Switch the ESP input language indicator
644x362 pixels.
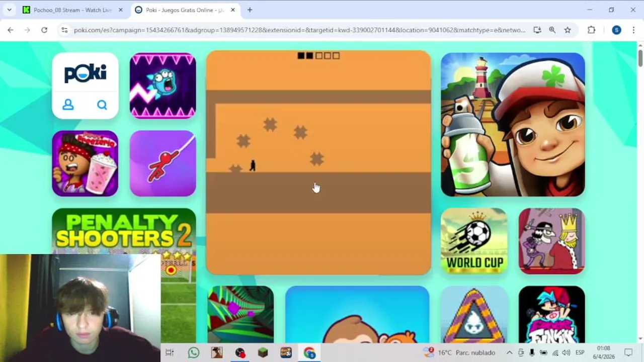[580, 352]
